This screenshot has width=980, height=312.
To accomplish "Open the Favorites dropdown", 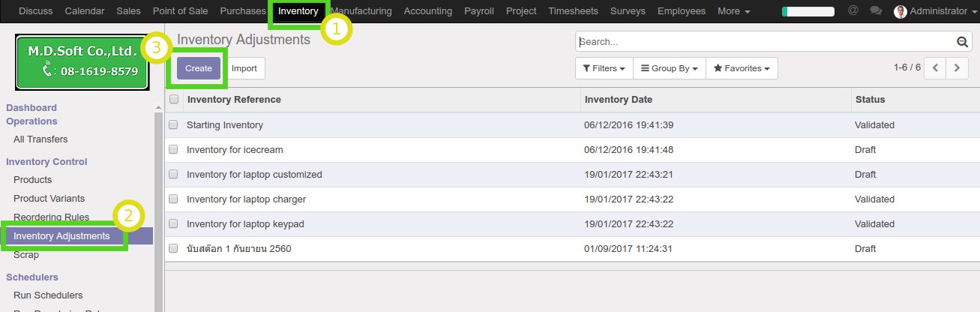I will 742,68.
